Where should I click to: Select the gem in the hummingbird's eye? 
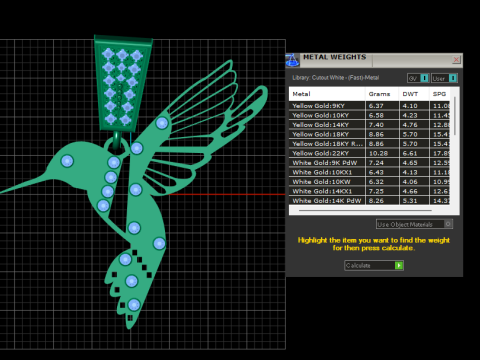pyautogui.click(x=67, y=161)
